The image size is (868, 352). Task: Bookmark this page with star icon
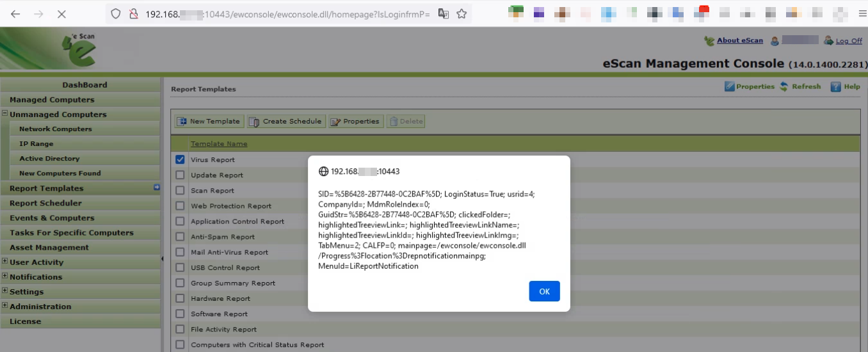[x=462, y=13]
